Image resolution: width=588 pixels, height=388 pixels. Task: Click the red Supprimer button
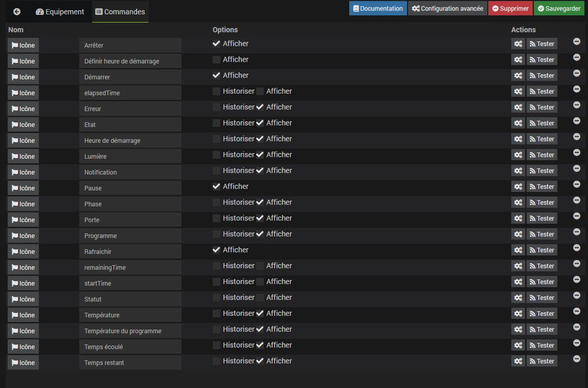510,8
